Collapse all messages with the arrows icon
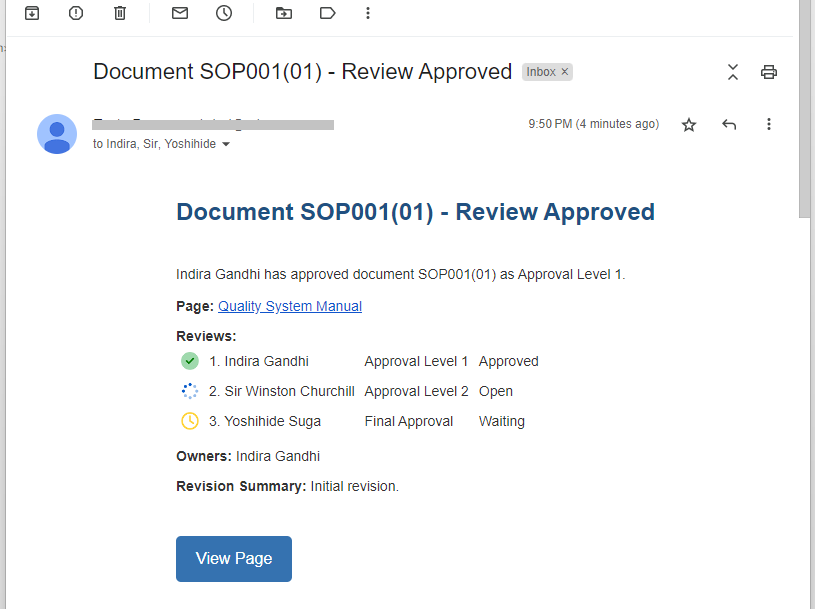Image resolution: width=815 pixels, height=609 pixels. pyautogui.click(x=733, y=72)
